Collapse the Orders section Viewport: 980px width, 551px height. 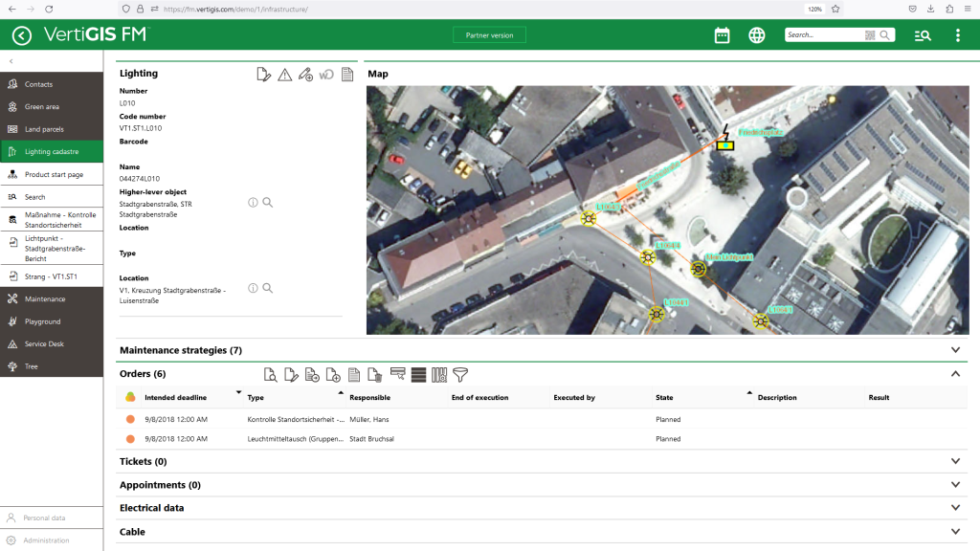(x=954, y=373)
